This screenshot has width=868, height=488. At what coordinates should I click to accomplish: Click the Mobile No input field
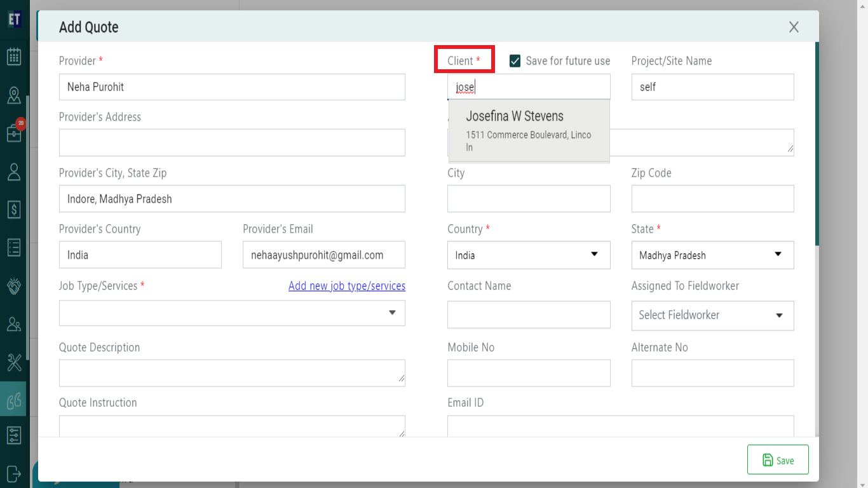tap(529, 373)
